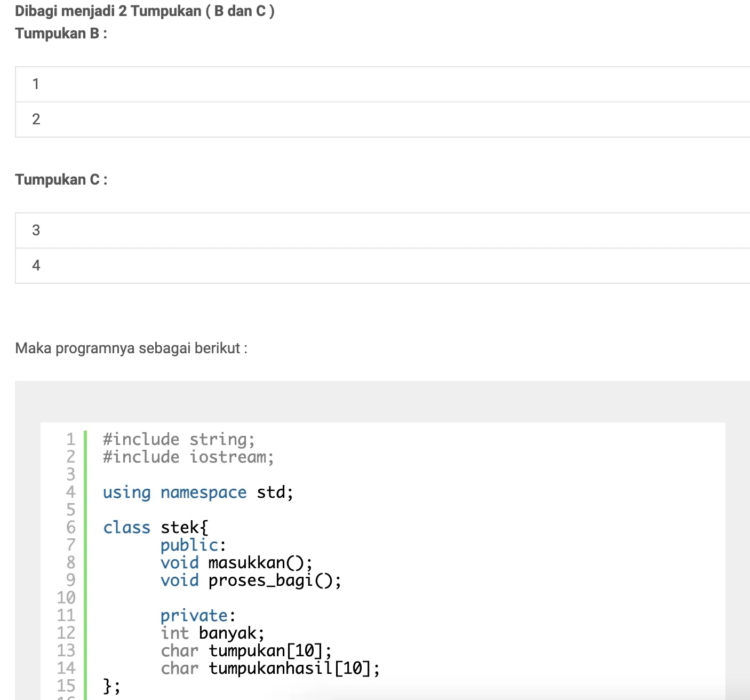Click the text 'Maka programnya sebagai berikut'
This screenshot has height=700, width=750.
pyautogui.click(x=131, y=348)
